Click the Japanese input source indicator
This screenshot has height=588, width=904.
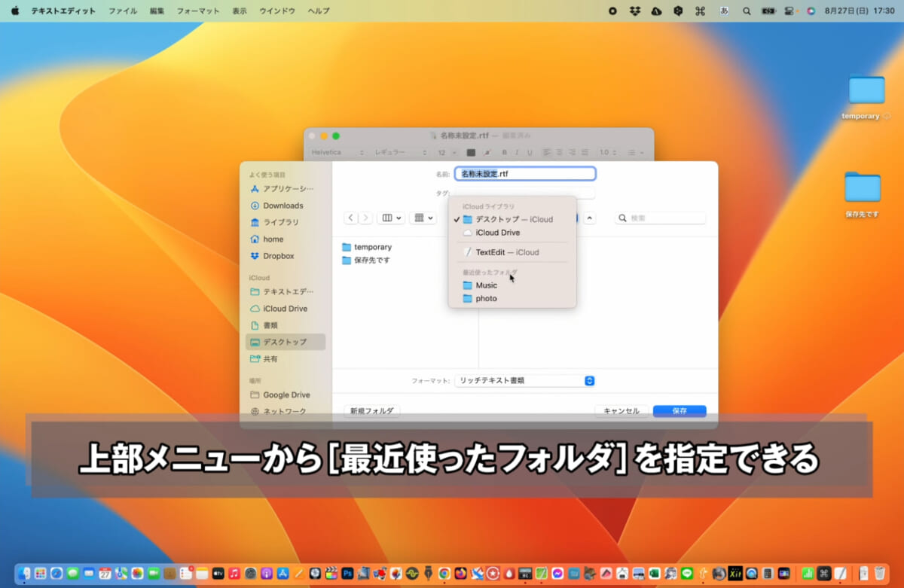pyautogui.click(x=725, y=11)
